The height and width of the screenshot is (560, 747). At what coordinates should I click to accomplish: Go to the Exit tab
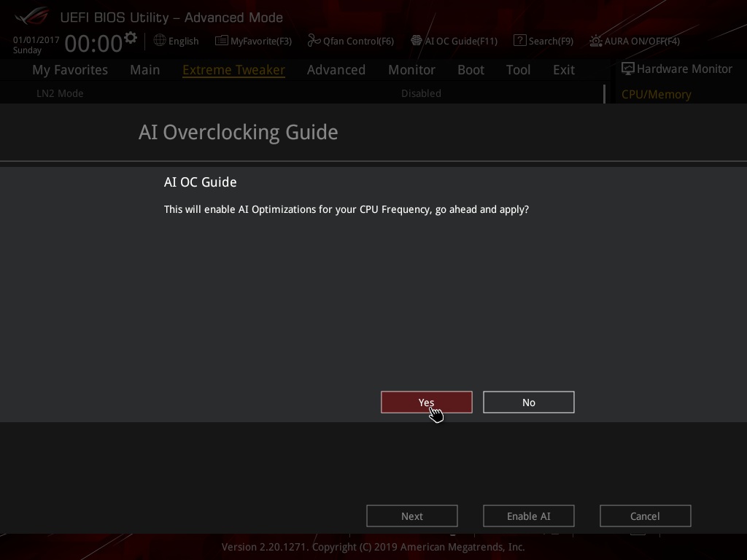coord(564,70)
